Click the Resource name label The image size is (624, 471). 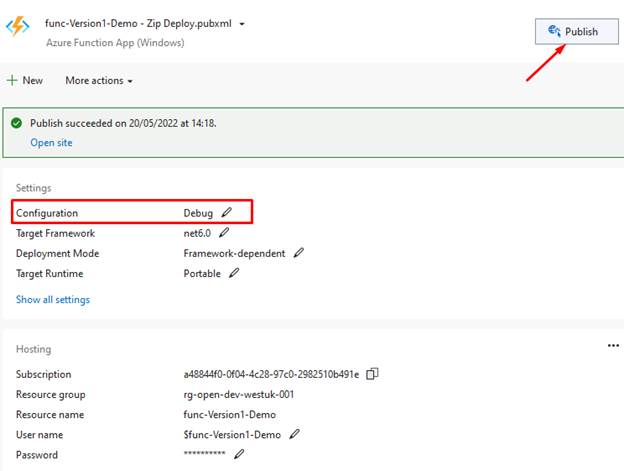(x=50, y=415)
